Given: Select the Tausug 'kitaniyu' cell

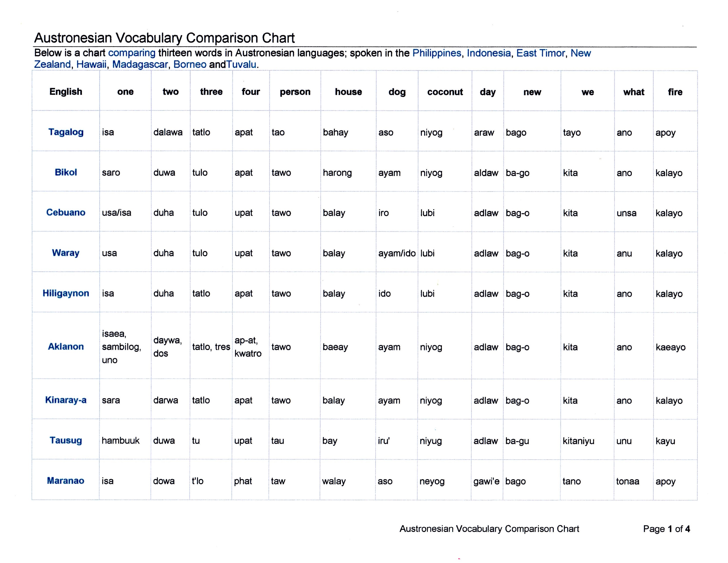Looking at the screenshot, I should 579,441.
